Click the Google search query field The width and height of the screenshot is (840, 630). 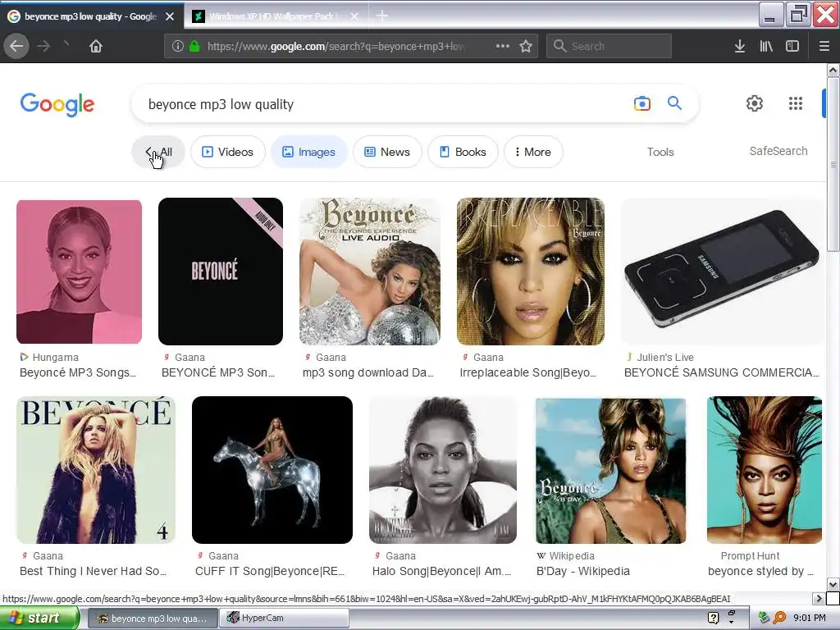click(x=381, y=104)
